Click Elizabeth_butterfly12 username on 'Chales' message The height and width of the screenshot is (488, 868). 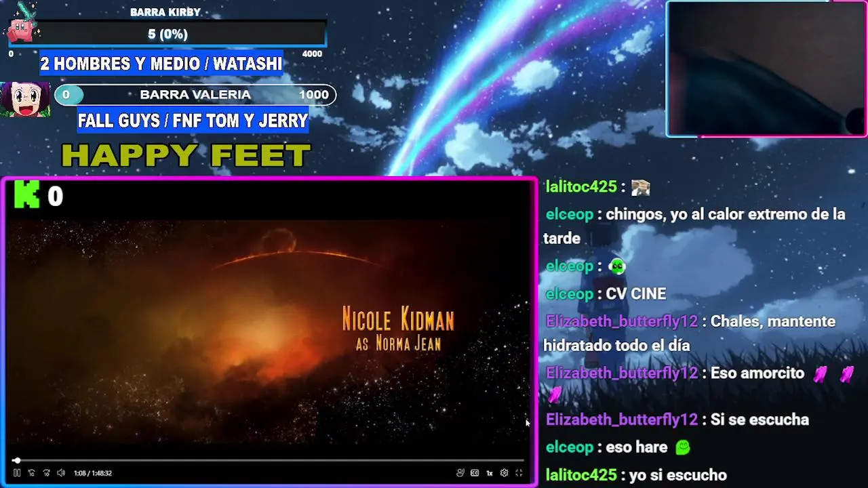(622, 321)
